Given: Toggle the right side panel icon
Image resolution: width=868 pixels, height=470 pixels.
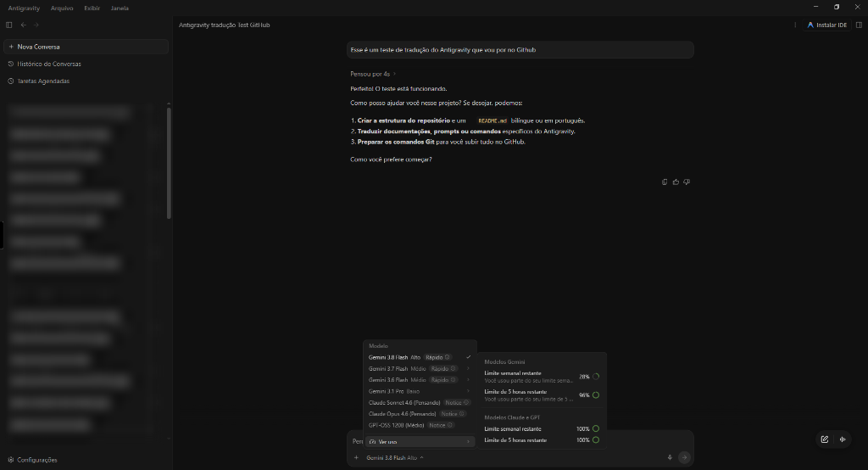Looking at the screenshot, I should tap(859, 25).
